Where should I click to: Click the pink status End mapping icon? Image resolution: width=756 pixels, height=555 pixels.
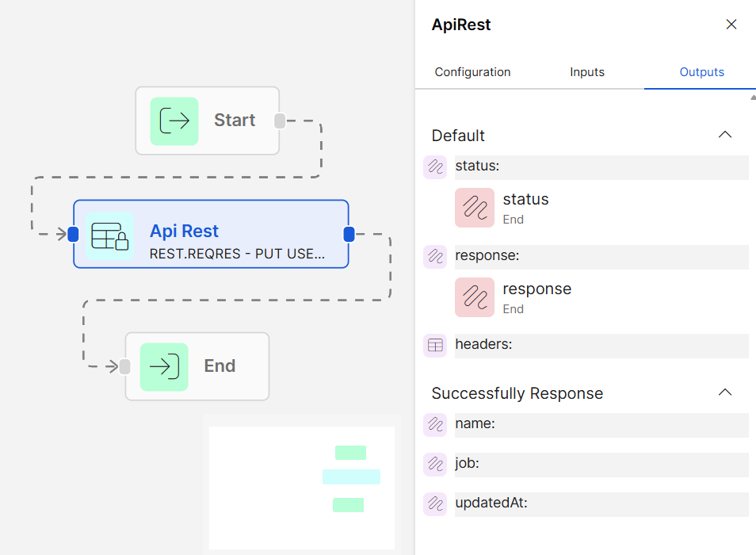(475, 208)
